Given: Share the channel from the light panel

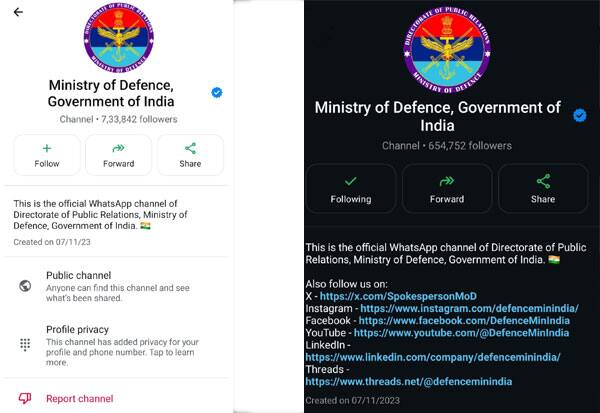Looking at the screenshot, I should click(190, 155).
